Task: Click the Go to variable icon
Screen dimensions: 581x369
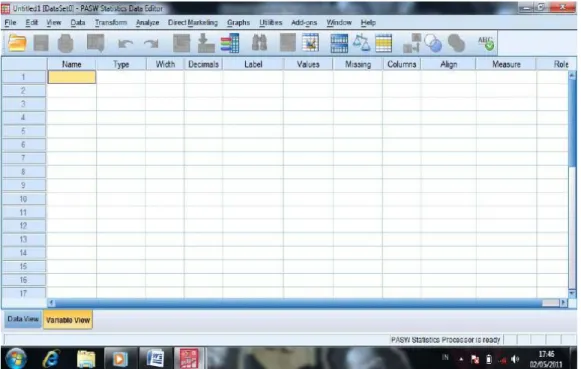Action: (x=206, y=43)
